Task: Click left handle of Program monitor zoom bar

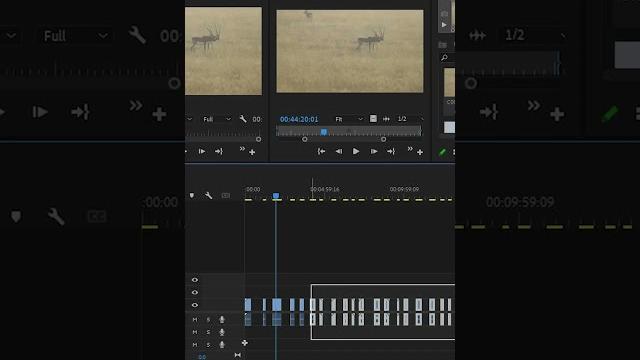Action: [304, 139]
